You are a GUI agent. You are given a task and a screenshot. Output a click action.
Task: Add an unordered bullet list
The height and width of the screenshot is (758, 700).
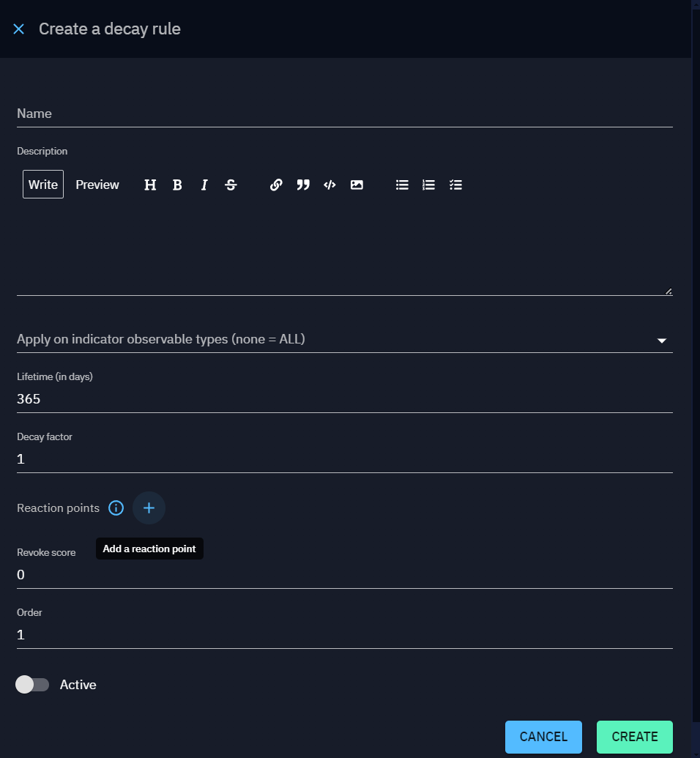[x=402, y=185]
